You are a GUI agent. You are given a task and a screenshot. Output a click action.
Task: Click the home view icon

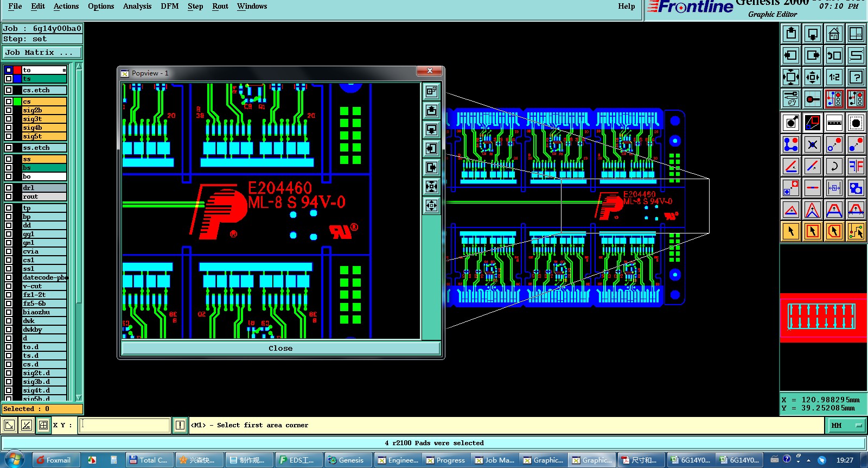[834, 34]
